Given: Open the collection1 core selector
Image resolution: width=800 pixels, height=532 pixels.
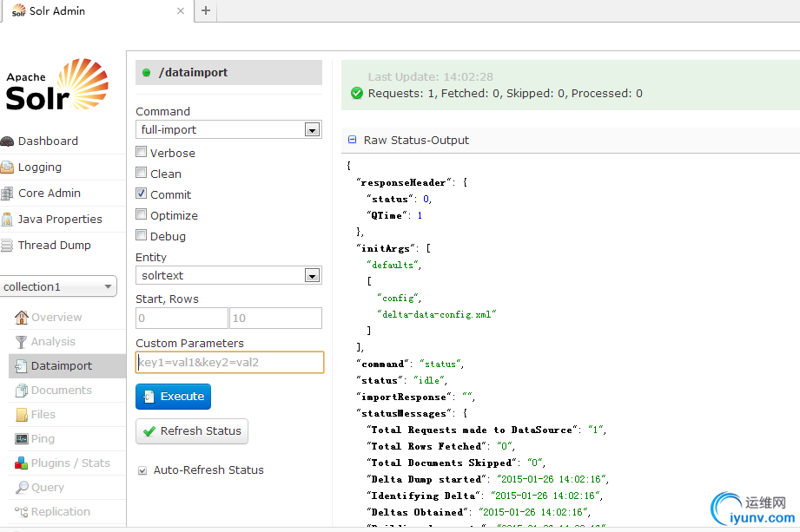Looking at the screenshot, I should [x=57, y=286].
